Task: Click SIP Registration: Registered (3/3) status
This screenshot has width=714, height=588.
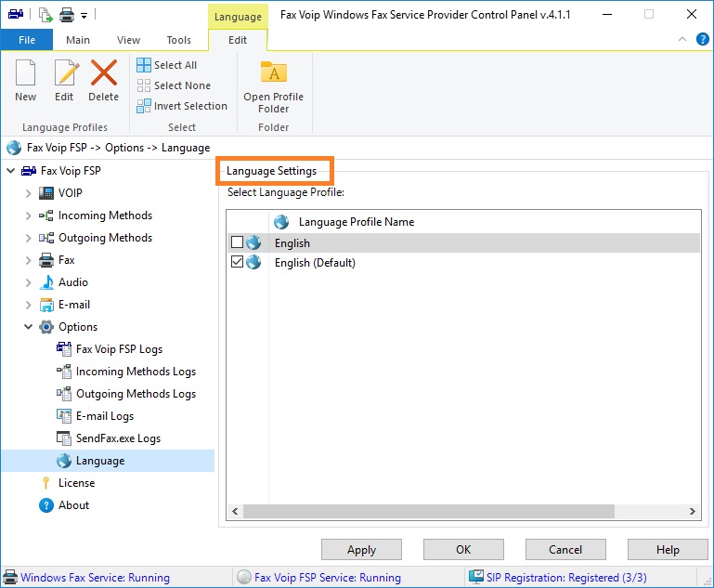Action: click(x=566, y=578)
